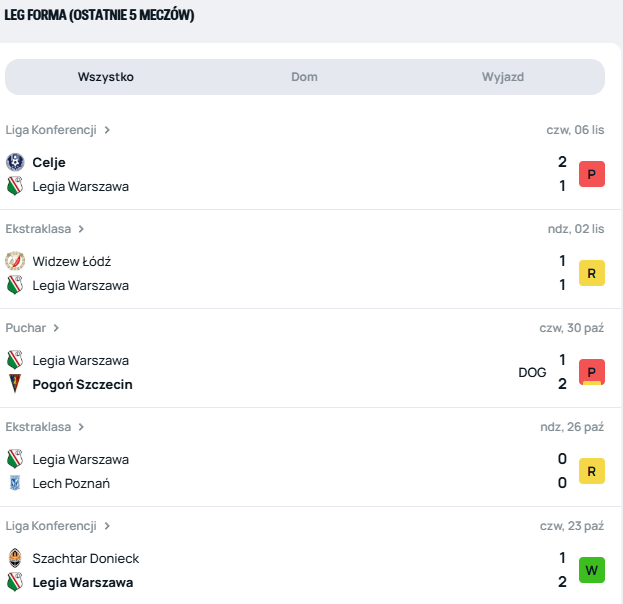Image resolution: width=623 pixels, height=604 pixels.
Task: Click the Pogoń Szczecin club crest
Action: [15, 384]
